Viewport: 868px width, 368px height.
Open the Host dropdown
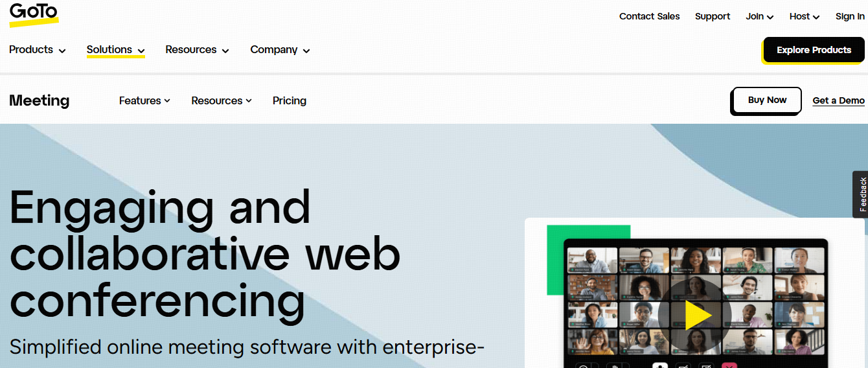tap(804, 17)
